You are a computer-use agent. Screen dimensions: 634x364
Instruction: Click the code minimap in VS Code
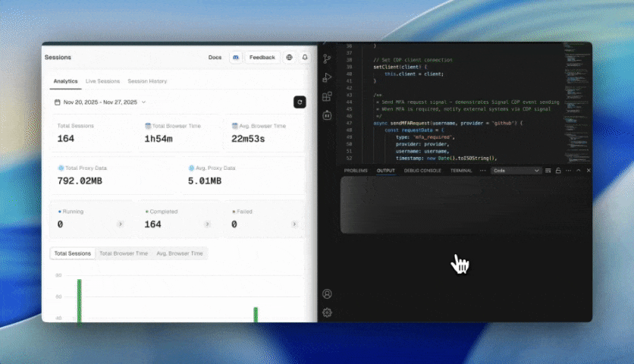click(x=576, y=103)
